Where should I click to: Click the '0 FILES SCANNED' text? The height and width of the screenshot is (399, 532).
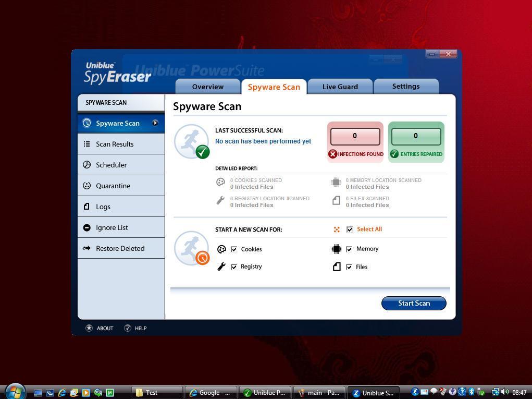(x=367, y=198)
